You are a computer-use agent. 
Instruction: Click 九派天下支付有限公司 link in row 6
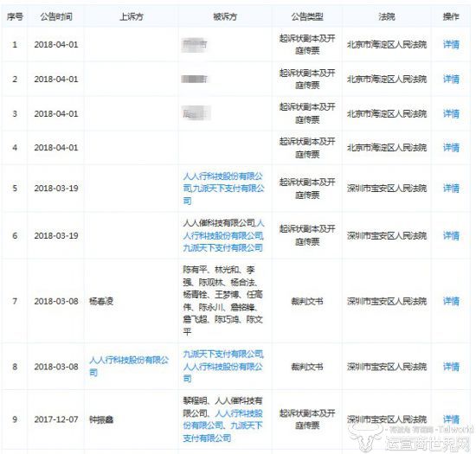pyautogui.click(x=222, y=248)
